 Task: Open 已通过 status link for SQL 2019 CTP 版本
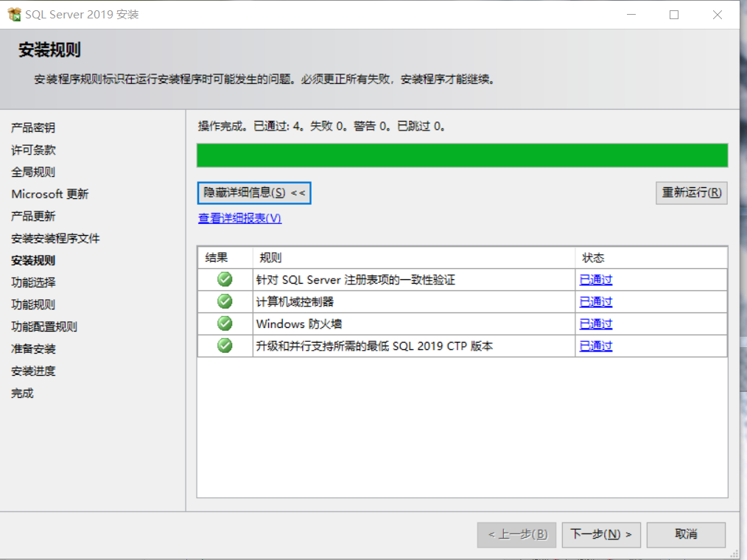[x=596, y=346]
